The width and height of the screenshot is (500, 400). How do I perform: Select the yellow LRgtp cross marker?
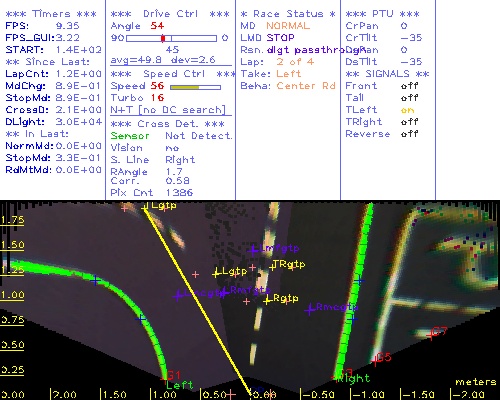pyautogui.click(x=267, y=301)
